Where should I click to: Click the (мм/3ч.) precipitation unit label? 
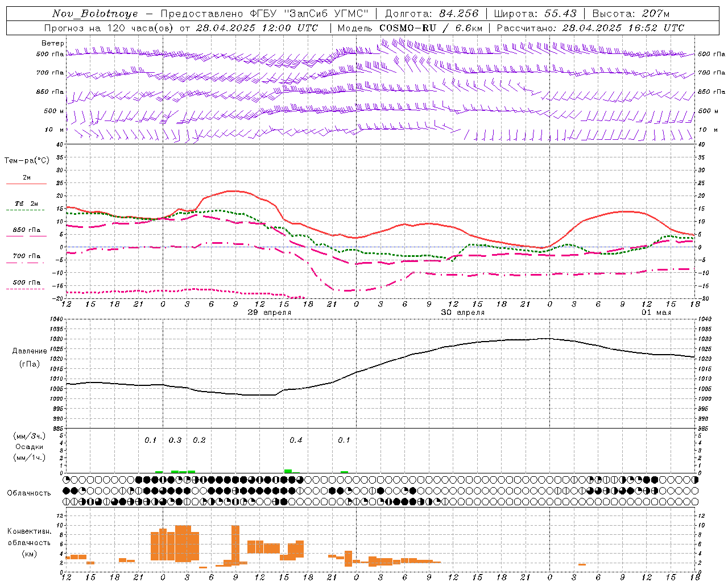tap(30, 436)
